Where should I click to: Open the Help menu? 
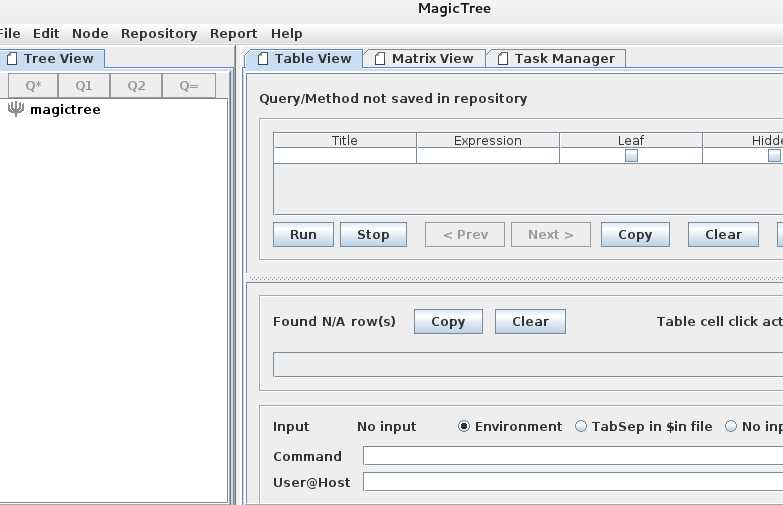point(287,33)
